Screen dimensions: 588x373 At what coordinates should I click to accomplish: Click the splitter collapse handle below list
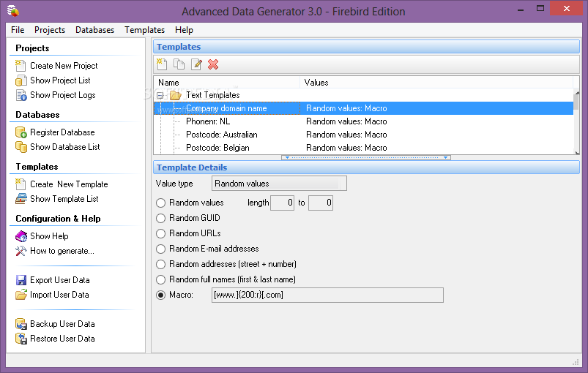pos(366,158)
